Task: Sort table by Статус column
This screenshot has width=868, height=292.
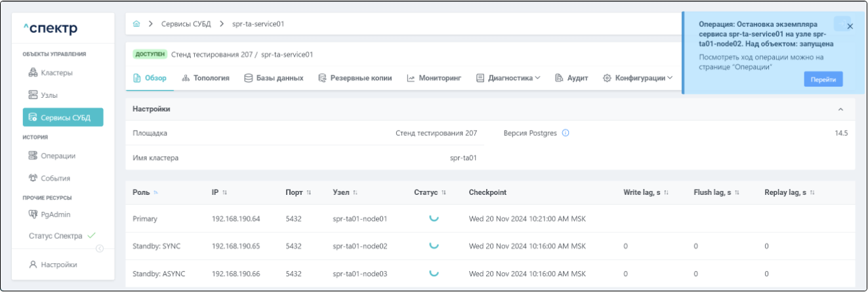Action: point(444,192)
